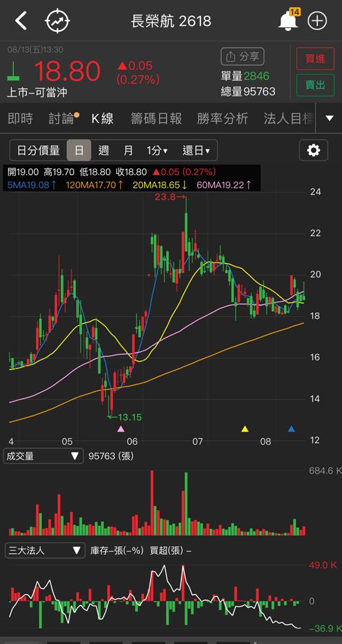342x644 pixels.
Task: Tap the 5MA19.08 indicator label
Action: pos(31,185)
